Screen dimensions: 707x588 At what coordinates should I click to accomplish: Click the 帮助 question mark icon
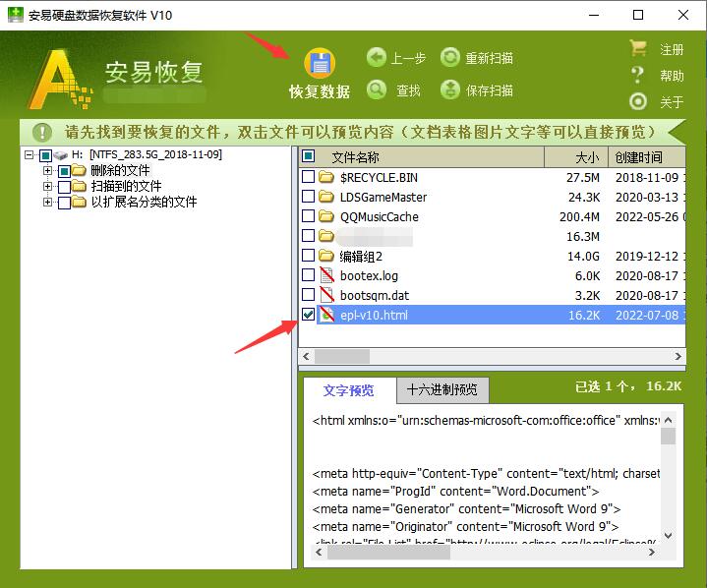pos(637,75)
